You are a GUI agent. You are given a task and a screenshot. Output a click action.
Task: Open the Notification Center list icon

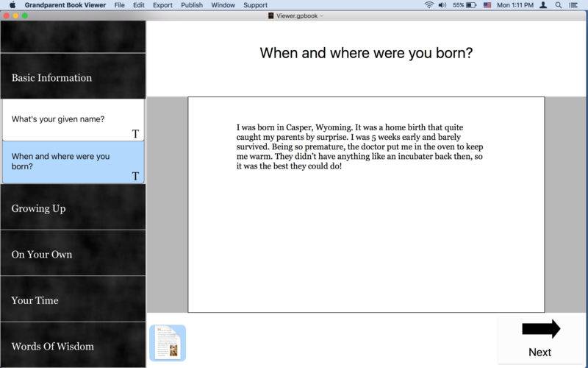pyautogui.click(x=573, y=5)
